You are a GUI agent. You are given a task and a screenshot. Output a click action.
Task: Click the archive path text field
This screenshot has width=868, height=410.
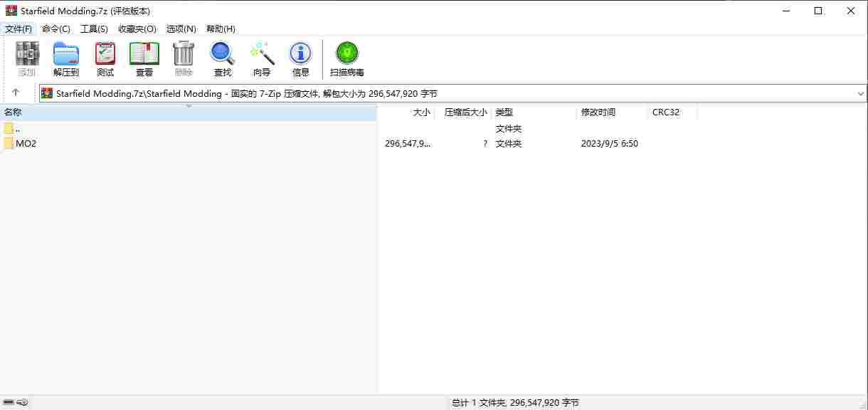click(452, 93)
